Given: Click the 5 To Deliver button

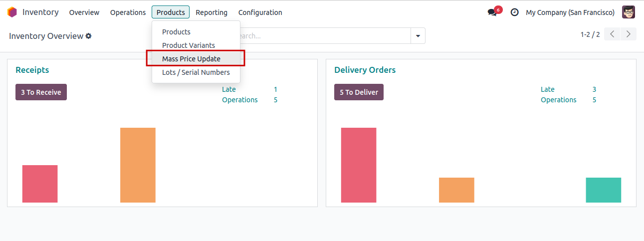Looking at the screenshot, I should pos(359,92).
